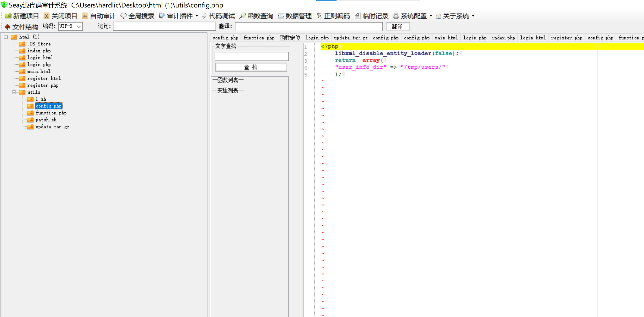Click the 翻译 translate button
Image resolution: width=644 pixels, height=317 pixels.
tap(398, 26)
